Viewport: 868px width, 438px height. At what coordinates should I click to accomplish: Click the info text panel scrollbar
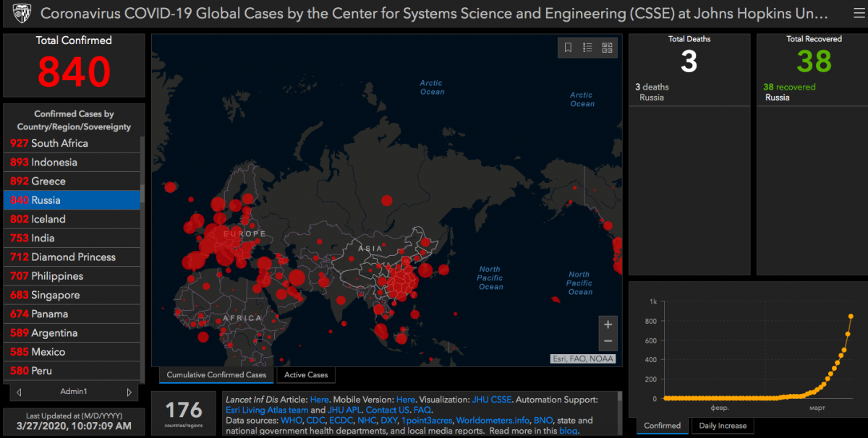(x=619, y=413)
